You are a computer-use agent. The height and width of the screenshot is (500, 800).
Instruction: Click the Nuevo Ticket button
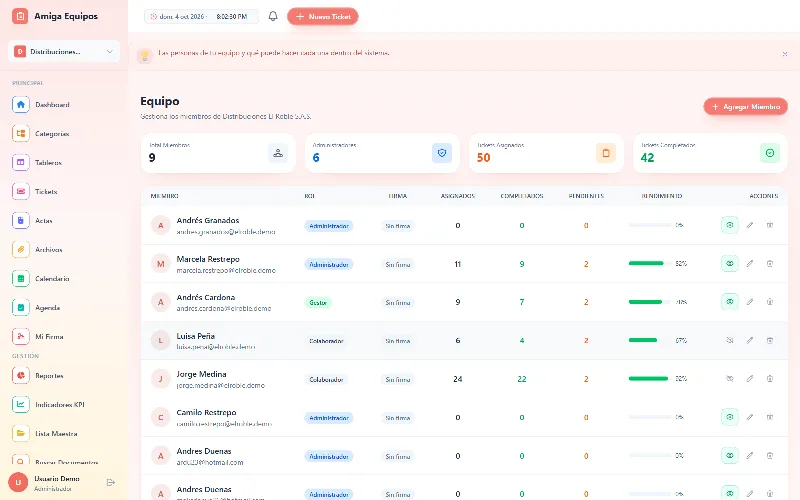tap(322, 16)
